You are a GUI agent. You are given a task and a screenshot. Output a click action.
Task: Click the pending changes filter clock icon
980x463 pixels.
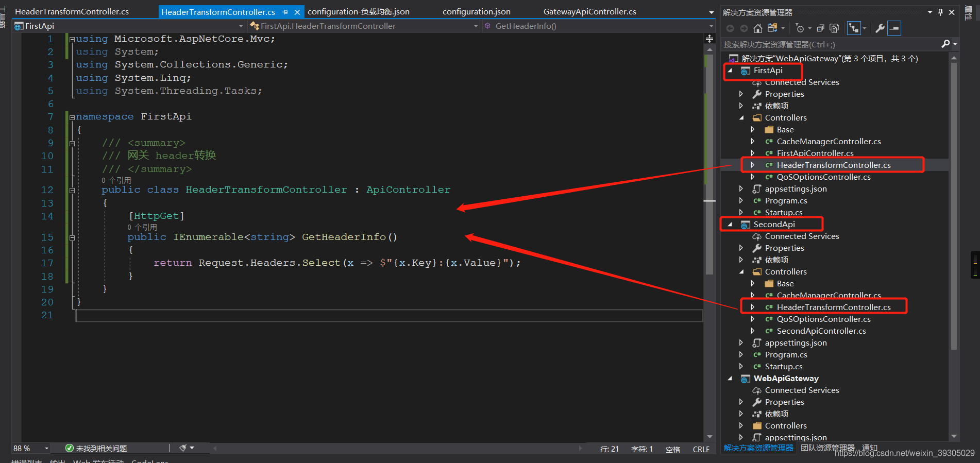800,28
